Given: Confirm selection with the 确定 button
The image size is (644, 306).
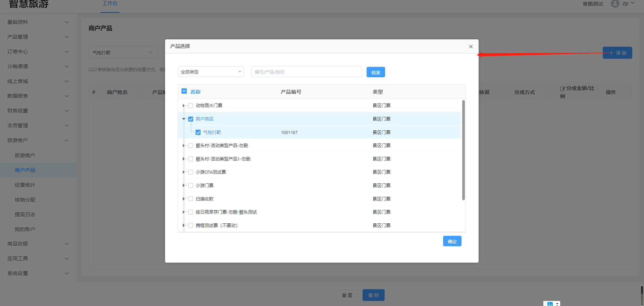Looking at the screenshot, I should point(452,241).
